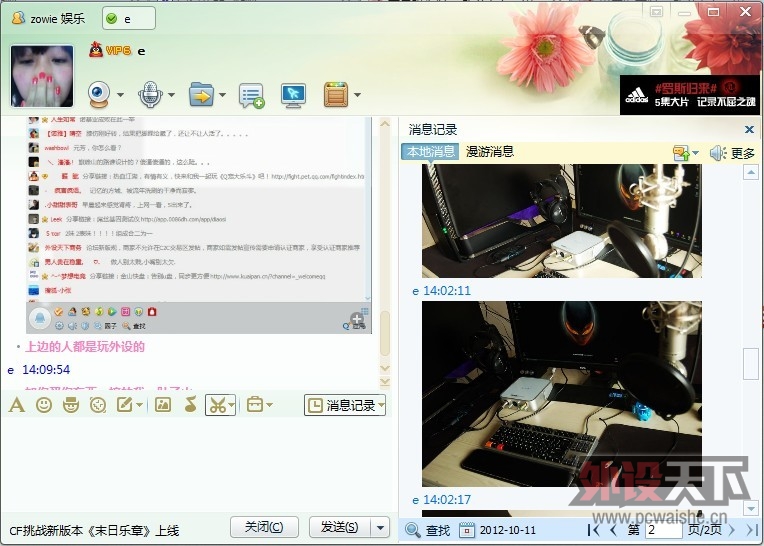Image resolution: width=764 pixels, height=546 pixels.
Task: Click the send picture icon
Action: point(162,405)
